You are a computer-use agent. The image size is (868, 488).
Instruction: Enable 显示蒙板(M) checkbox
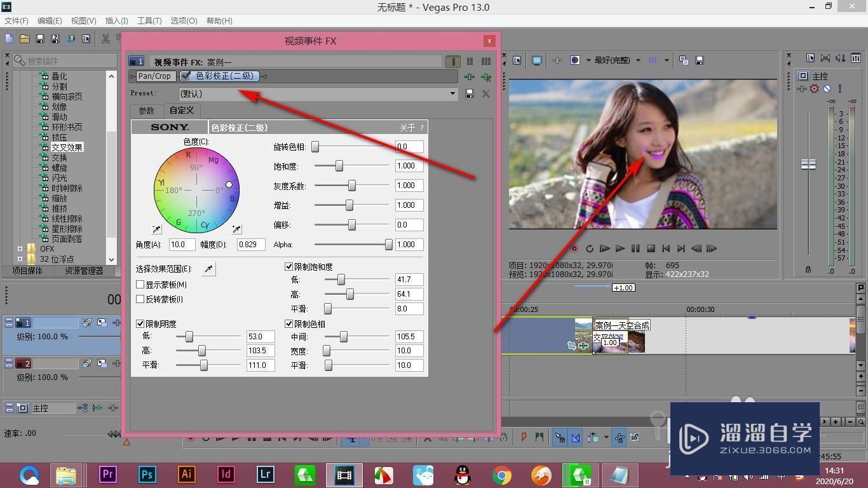(140, 285)
